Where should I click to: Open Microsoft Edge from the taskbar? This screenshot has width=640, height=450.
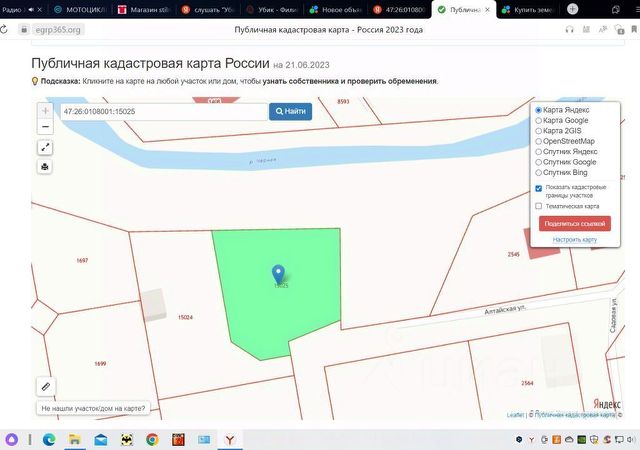click(47, 439)
